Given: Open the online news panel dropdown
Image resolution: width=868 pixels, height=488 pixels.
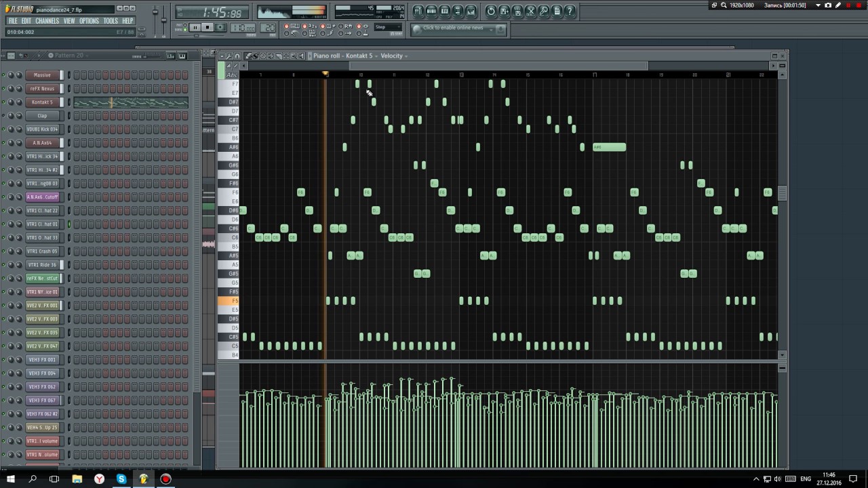Looking at the screenshot, I should (491, 29).
